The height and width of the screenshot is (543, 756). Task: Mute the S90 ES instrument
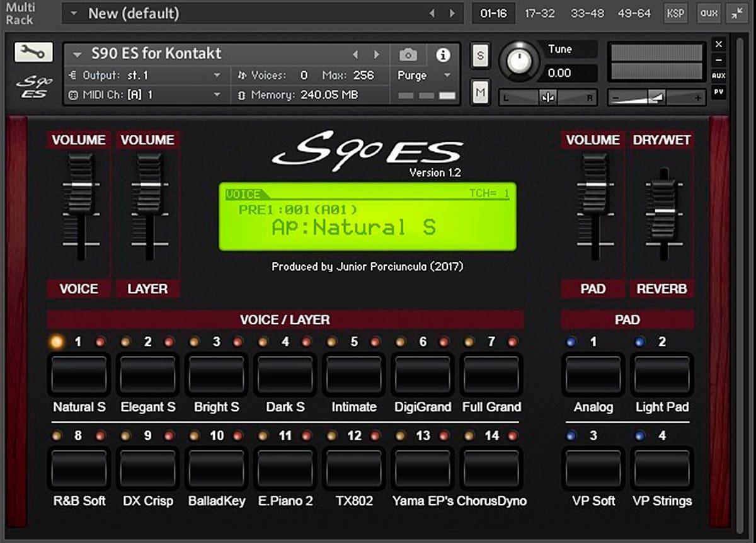(480, 92)
